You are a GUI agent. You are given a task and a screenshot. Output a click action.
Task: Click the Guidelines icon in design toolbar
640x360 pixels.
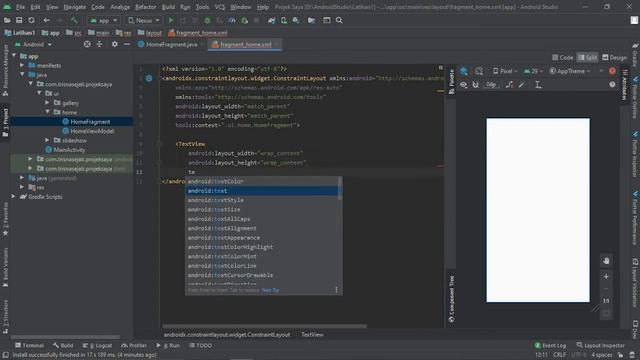[x=538, y=85]
